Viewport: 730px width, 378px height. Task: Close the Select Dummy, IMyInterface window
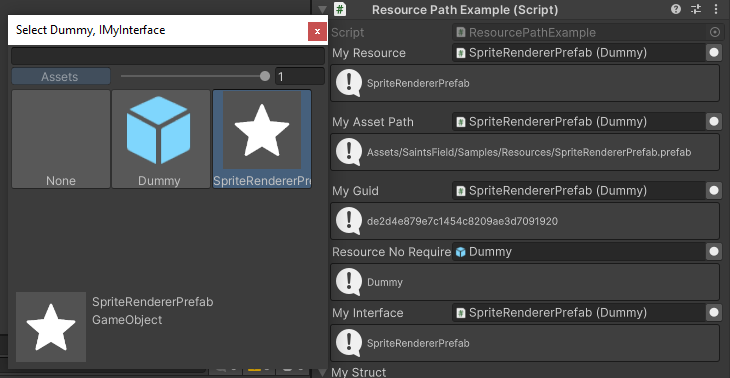point(317,31)
